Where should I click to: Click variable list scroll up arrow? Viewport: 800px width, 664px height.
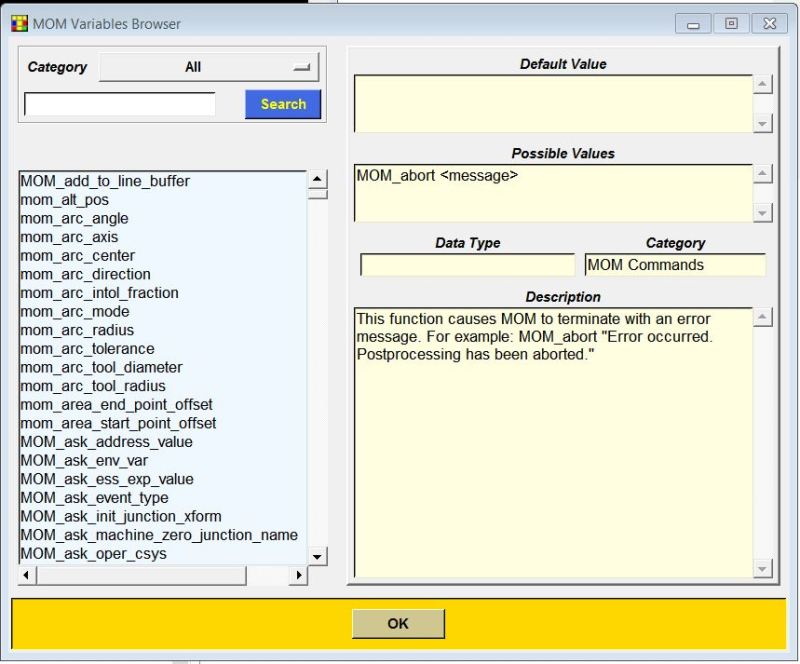(317, 179)
